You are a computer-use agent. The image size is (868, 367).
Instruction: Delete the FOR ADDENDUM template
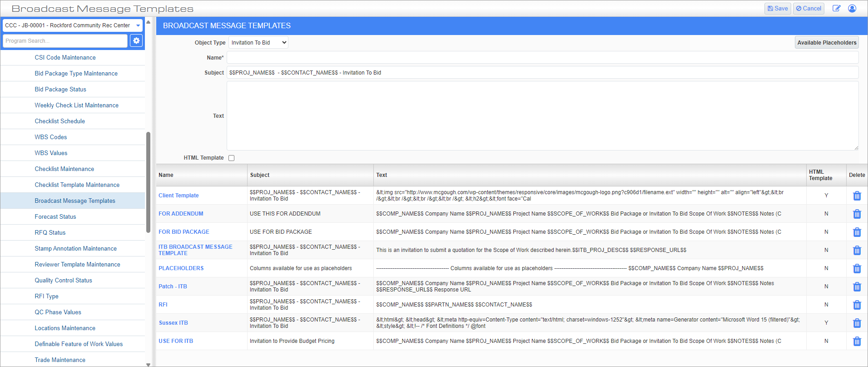pyautogui.click(x=857, y=214)
